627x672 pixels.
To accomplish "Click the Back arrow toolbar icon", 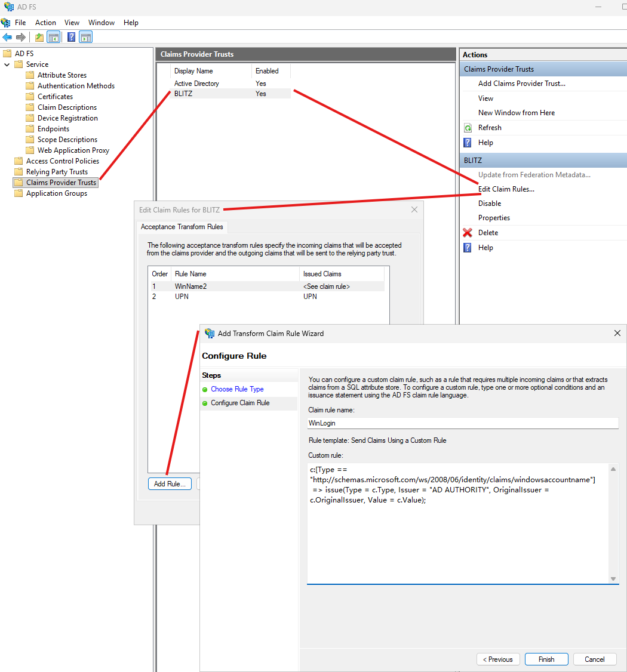I will coord(7,37).
